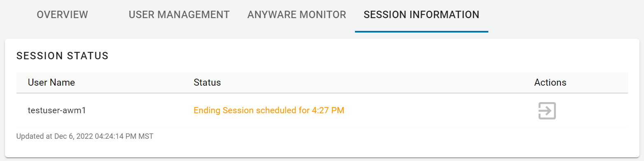Click the end session icon for testuser-awm1
The width and height of the screenshot is (644, 161).
547,111
